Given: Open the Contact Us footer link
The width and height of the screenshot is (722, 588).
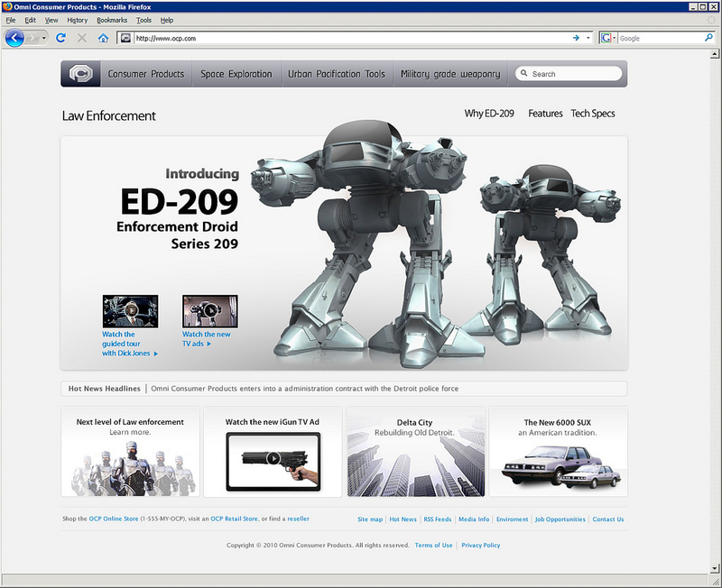Looking at the screenshot, I should [x=607, y=519].
